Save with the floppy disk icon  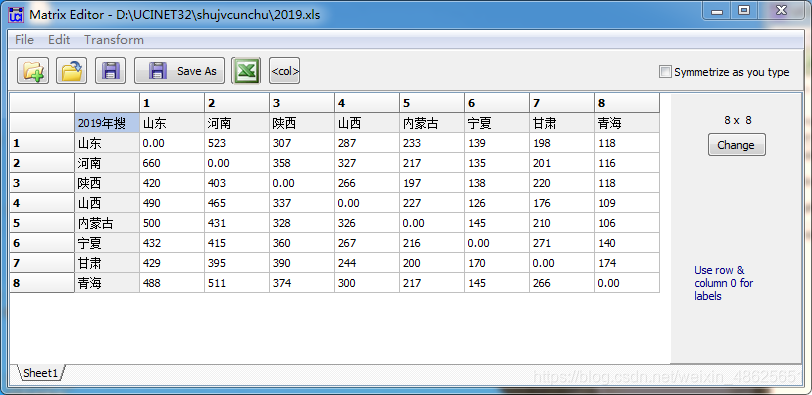click(x=110, y=71)
